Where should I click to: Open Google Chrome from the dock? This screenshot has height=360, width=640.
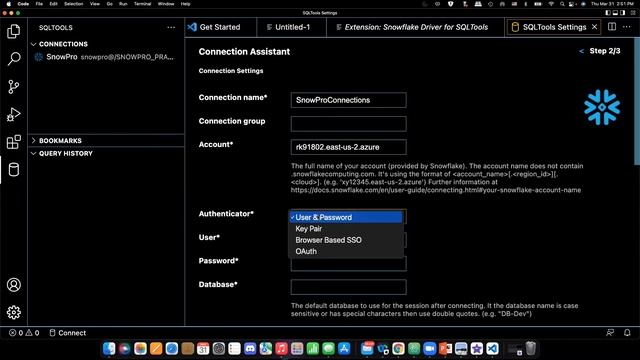398,349
